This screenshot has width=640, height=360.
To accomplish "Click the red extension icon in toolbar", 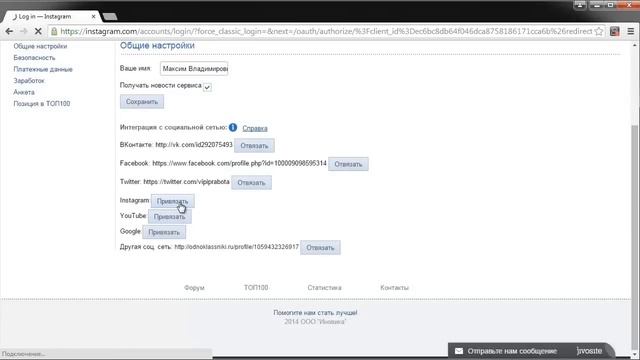I will 614,31.
